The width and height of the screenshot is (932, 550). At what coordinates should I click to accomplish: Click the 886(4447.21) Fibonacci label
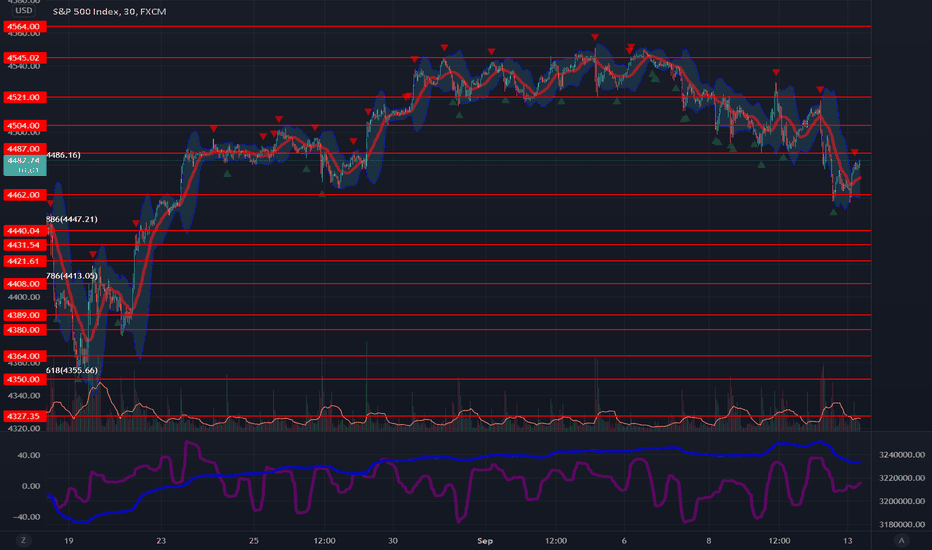[71, 219]
